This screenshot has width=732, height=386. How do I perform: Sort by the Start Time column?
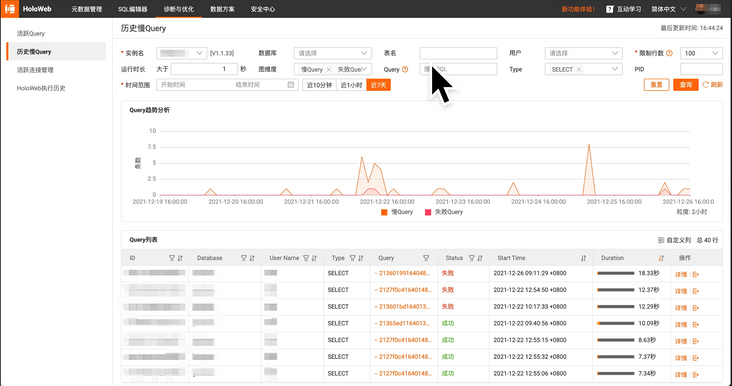click(x=584, y=258)
